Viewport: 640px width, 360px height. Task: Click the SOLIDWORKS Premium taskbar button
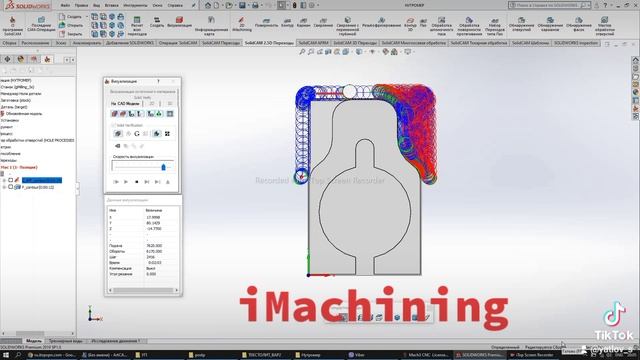pyautogui.click(x=479, y=355)
